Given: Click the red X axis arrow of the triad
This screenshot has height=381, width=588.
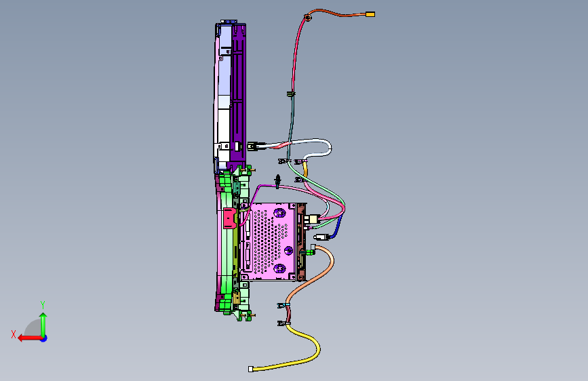Looking at the screenshot, I should click(30, 338).
